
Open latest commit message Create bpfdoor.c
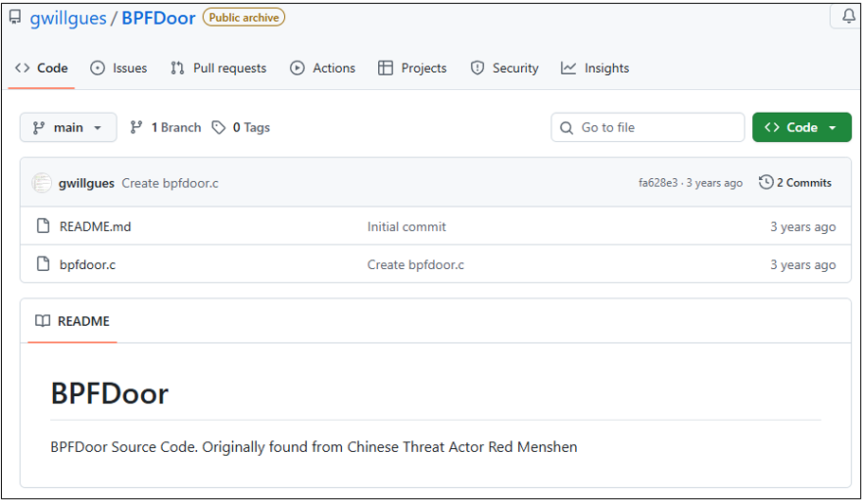pos(170,183)
